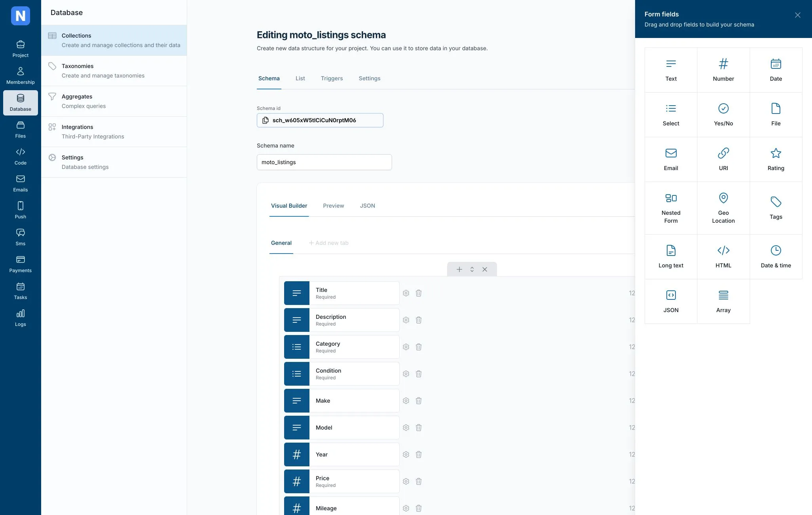The image size is (812, 515).
Task: Select the Yes/No field type
Action: 723,115
